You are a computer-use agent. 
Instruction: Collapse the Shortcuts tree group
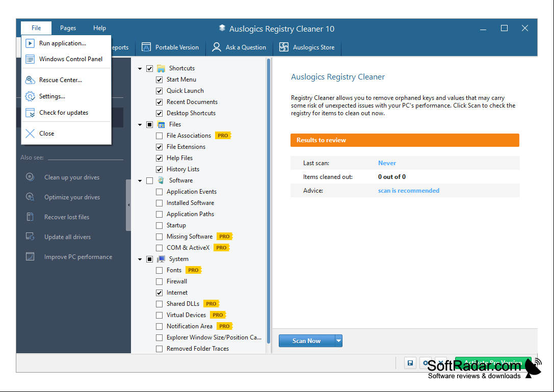140,69
